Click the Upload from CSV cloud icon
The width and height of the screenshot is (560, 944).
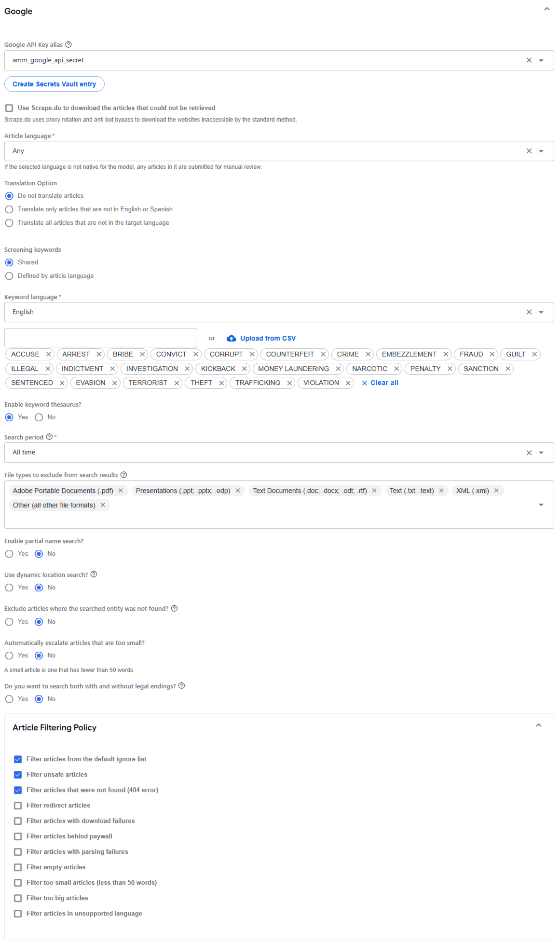[232, 338]
